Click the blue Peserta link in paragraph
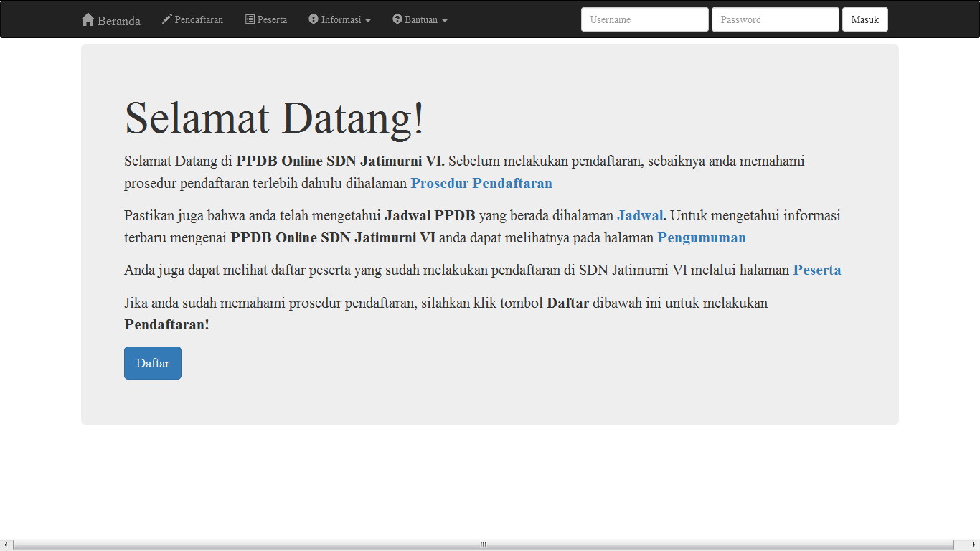980x551 pixels. [x=816, y=270]
